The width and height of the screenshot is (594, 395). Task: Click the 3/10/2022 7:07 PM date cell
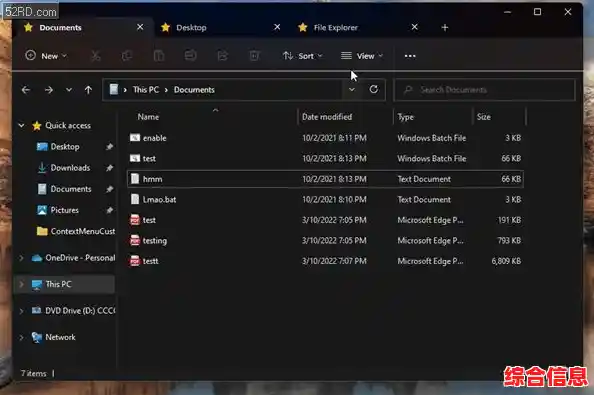[334, 261]
